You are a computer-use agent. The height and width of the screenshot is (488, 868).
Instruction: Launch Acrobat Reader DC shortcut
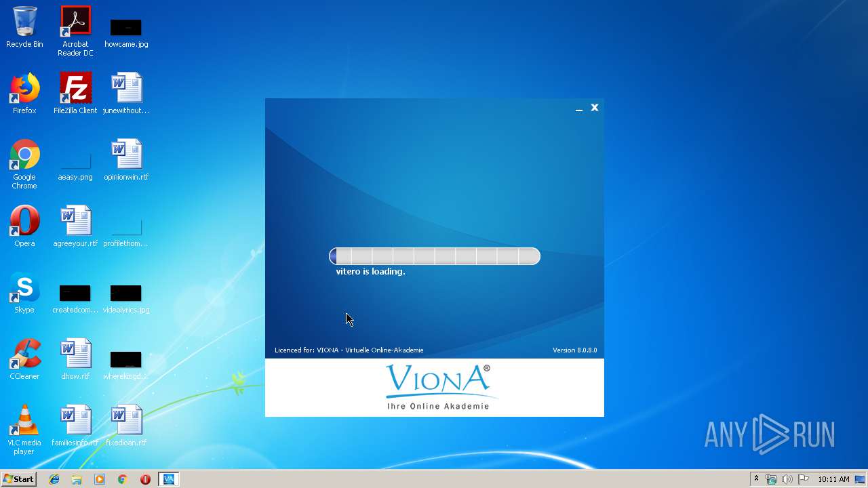[75, 31]
